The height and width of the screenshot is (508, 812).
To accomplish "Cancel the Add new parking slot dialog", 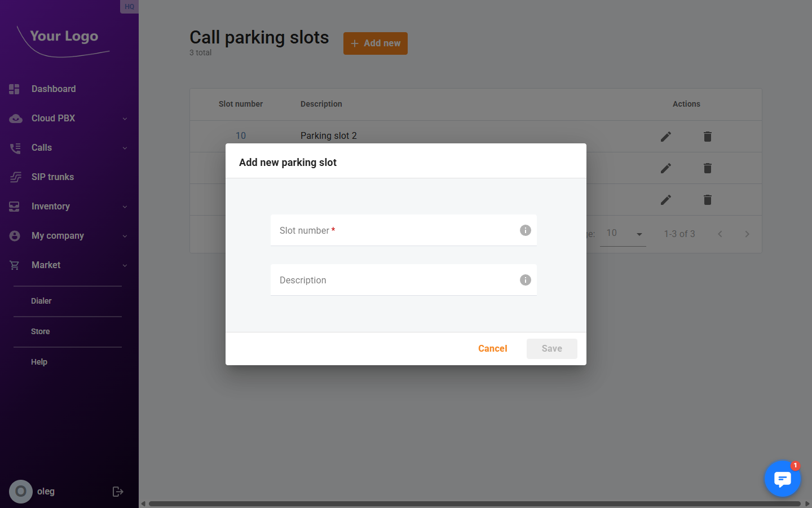I will (492, 348).
